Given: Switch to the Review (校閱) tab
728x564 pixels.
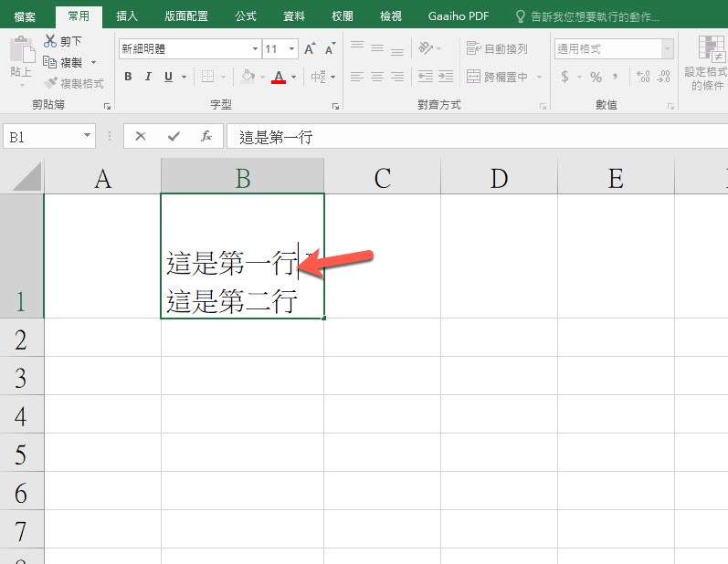Looking at the screenshot, I should (x=343, y=16).
